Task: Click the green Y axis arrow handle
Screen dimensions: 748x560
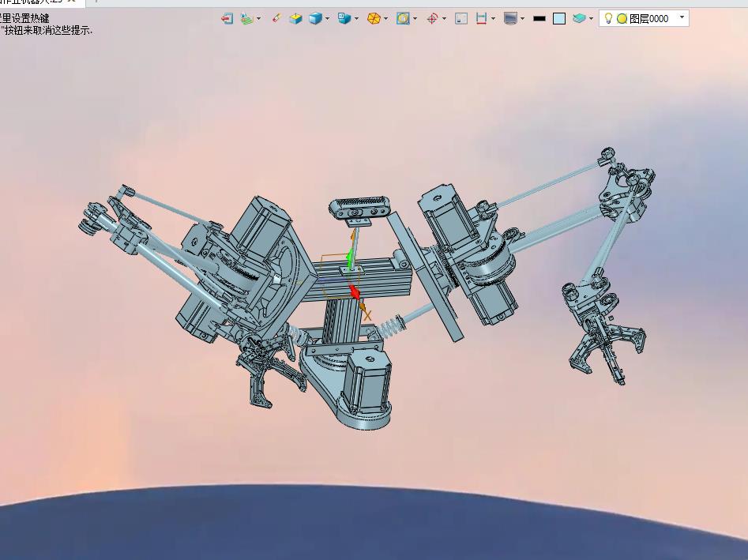Action: 350,259
